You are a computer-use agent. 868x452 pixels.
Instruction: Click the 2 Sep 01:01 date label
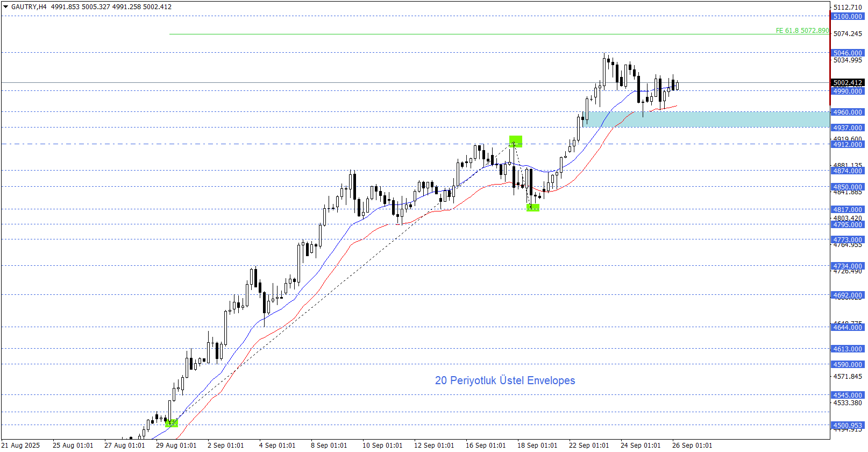click(x=226, y=446)
